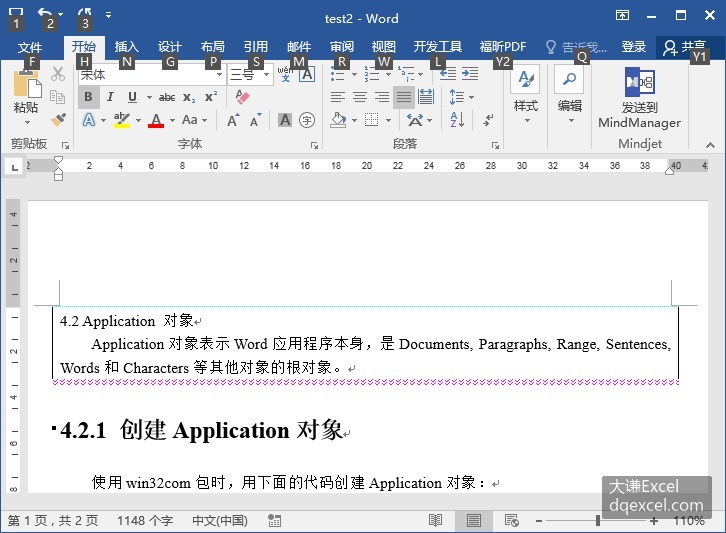Switch to the 引用 tab
This screenshot has width=726, height=533.
[256, 47]
